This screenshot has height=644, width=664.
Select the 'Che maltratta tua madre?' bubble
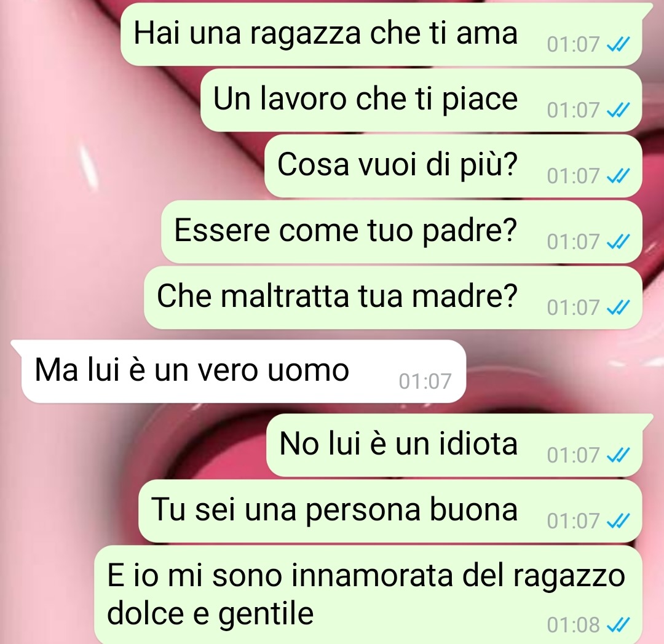393,298
